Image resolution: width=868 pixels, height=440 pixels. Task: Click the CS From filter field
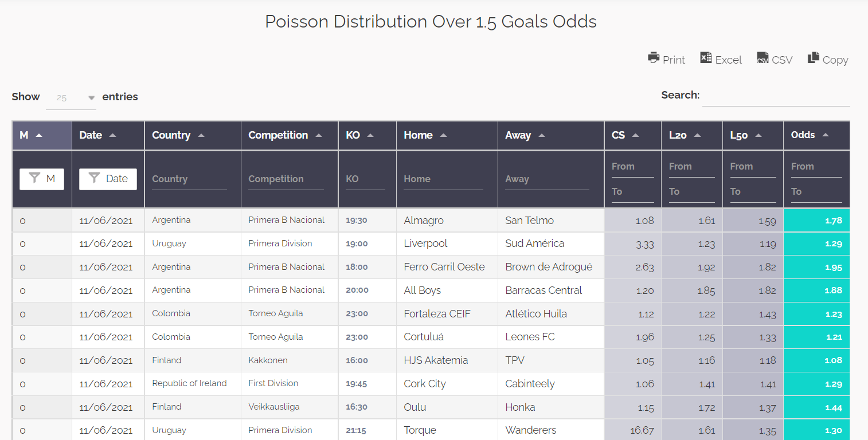coord(633,167)
